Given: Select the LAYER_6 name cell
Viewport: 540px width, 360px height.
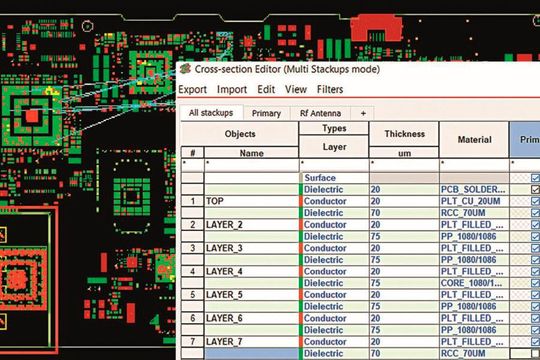Looking at the screenshot, I should click(251, 318).
